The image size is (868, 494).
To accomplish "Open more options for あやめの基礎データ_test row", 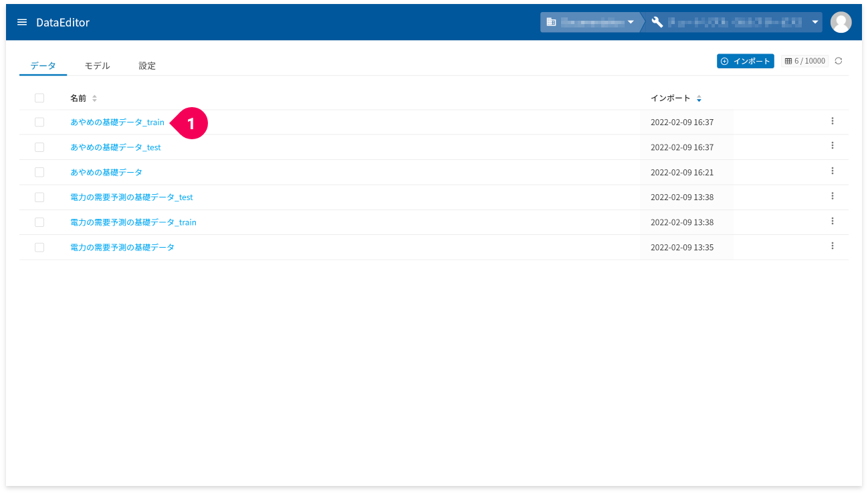I will tap(833, 145).
